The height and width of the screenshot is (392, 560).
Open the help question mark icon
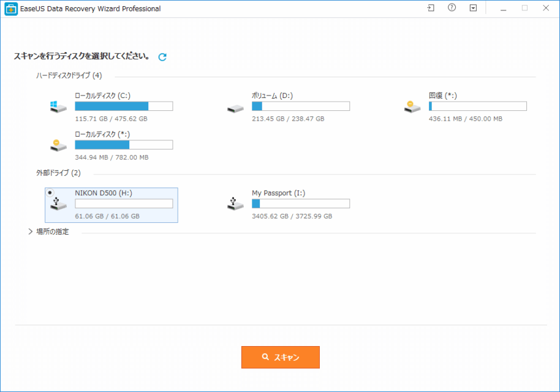pos(452,8)
